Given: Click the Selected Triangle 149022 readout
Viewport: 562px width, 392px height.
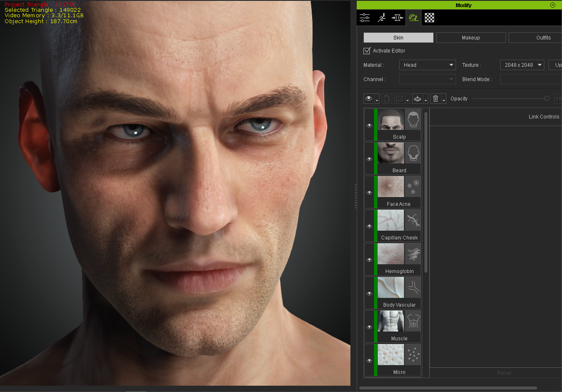Looking at the screenshot, I should point(42,10).
